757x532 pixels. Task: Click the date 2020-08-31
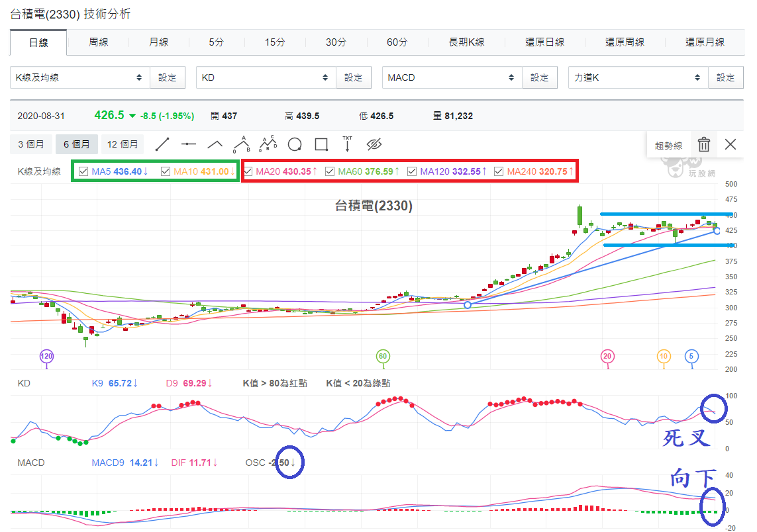[41, 116]
